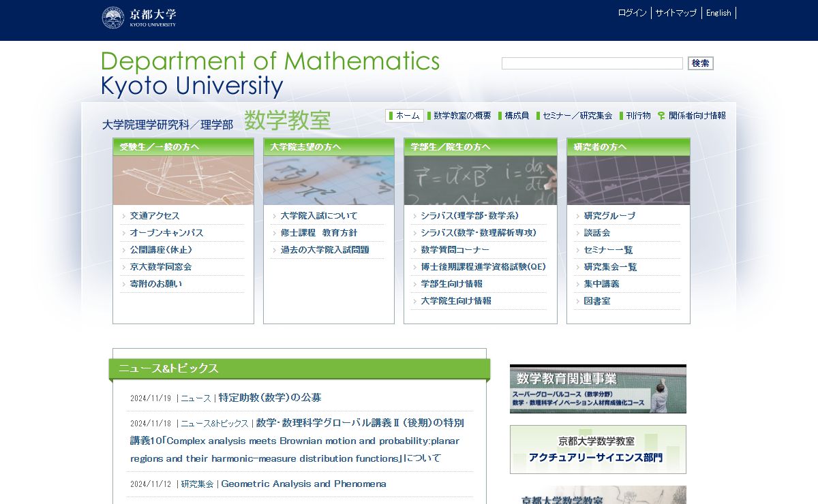Open the 特定助教(数学)の公募 news item
Screen dimensions: 818x504
[x=270, y=398]
